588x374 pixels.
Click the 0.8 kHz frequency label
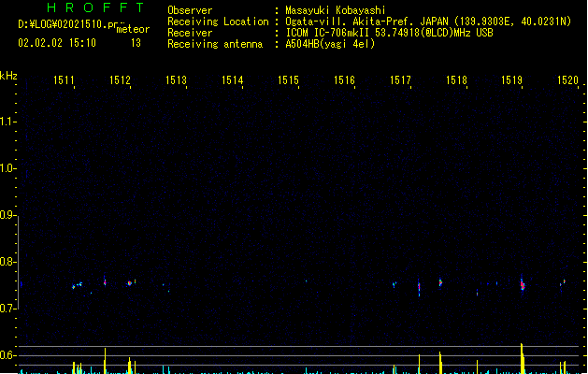pos(7,262)
